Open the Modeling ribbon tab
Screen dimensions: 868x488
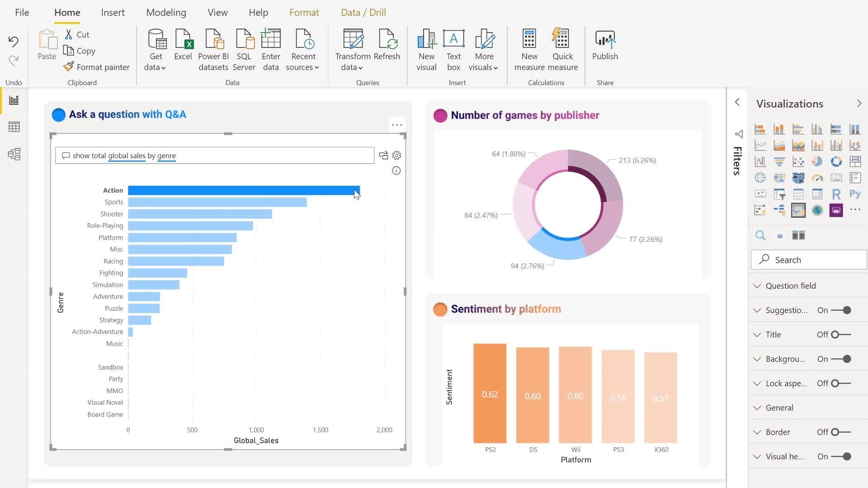[166, 13]
